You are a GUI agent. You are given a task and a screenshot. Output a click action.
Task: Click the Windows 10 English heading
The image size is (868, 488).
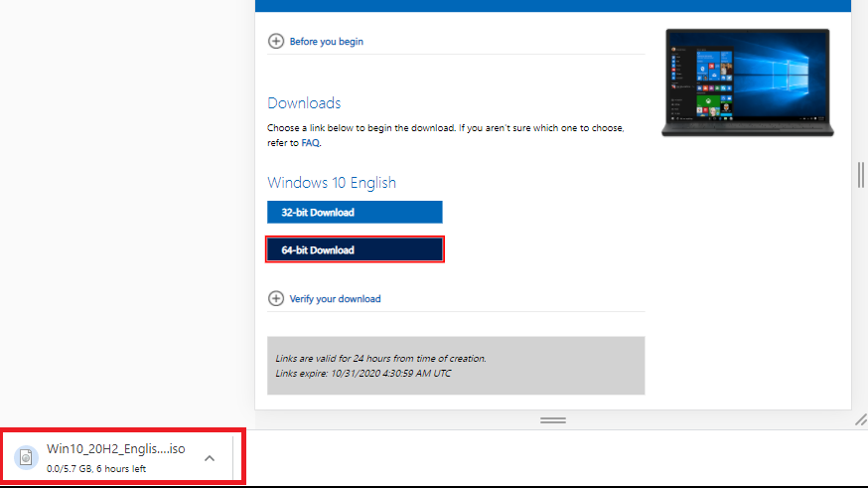[332, 182]
